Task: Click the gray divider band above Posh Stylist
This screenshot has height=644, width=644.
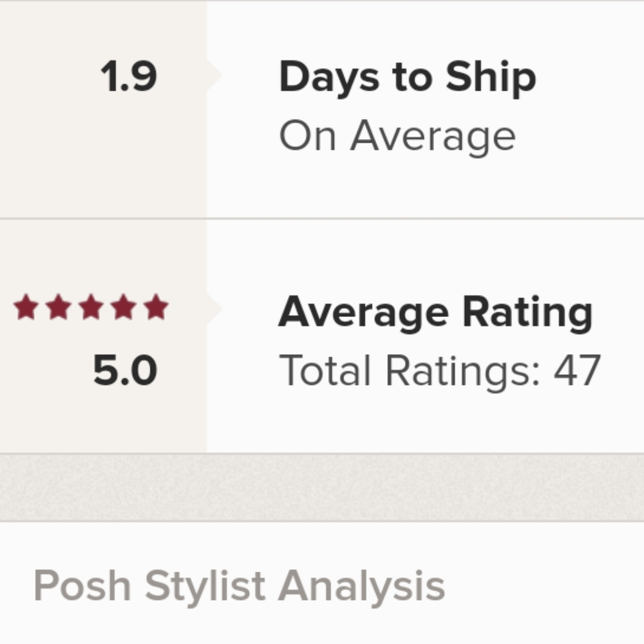Action: pyautogui.click(x=322, y=488)
